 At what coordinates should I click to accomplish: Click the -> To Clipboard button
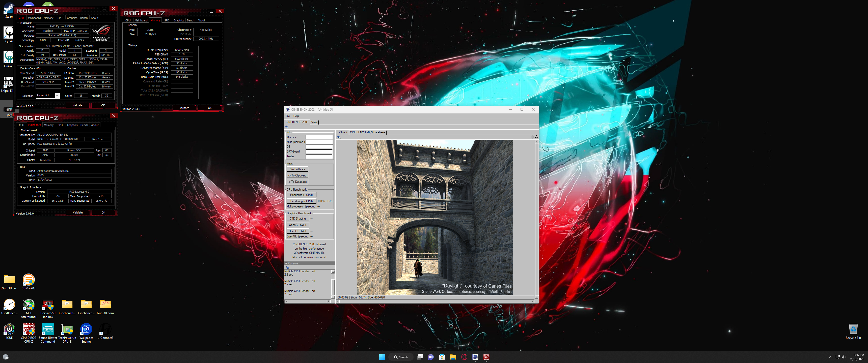coord(297,175)
